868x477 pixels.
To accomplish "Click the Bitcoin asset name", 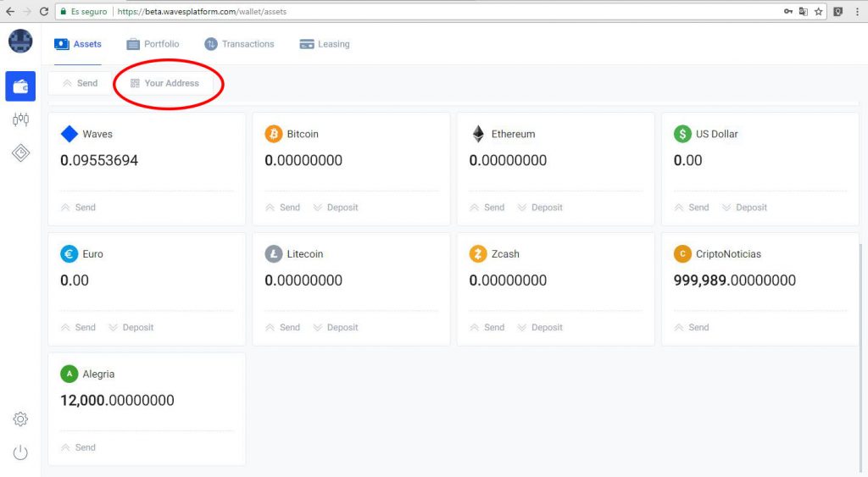I will point(303,134).
